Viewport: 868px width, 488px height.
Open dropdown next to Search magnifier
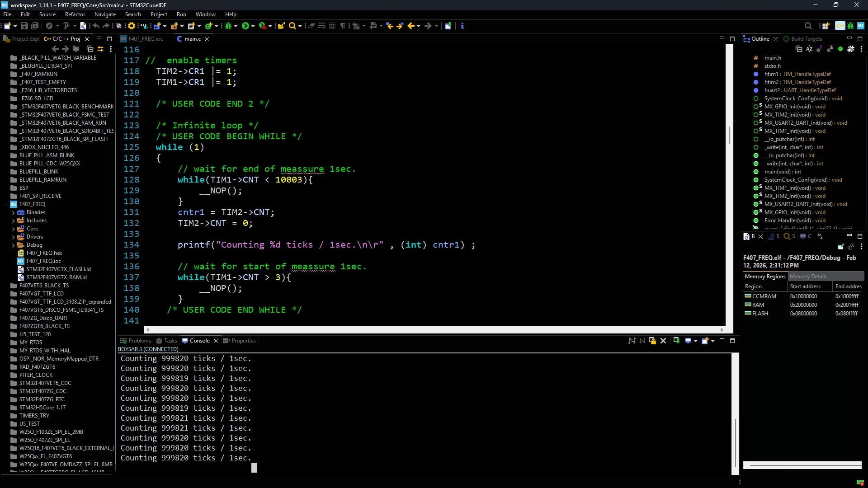300,26
